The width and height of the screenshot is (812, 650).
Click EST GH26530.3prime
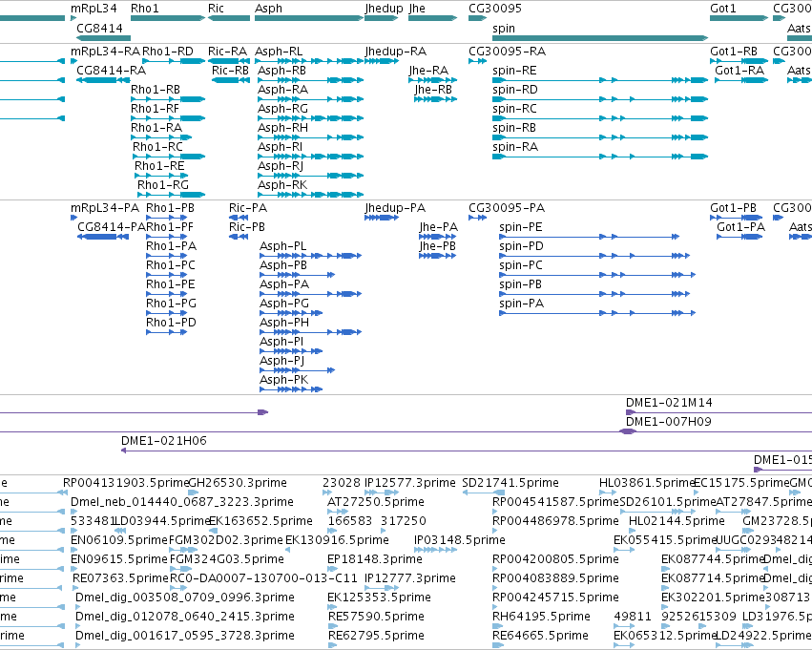click(x=238, y=483)
